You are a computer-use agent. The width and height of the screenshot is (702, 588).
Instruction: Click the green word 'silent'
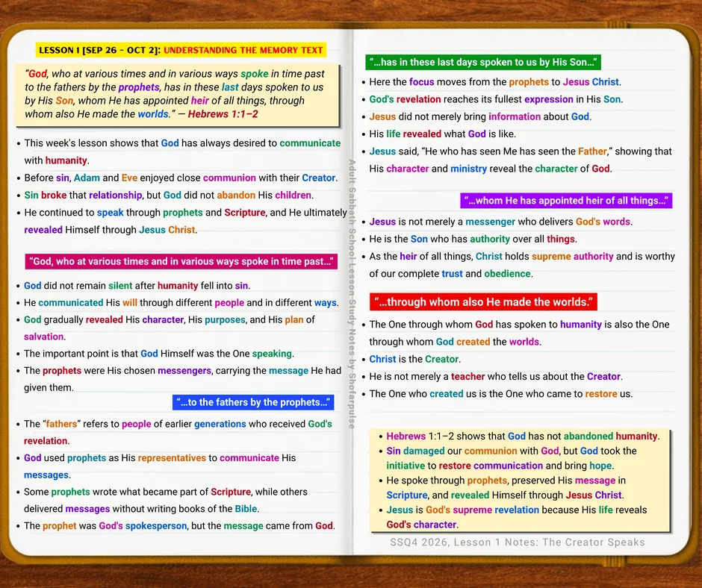pos(120,286)
